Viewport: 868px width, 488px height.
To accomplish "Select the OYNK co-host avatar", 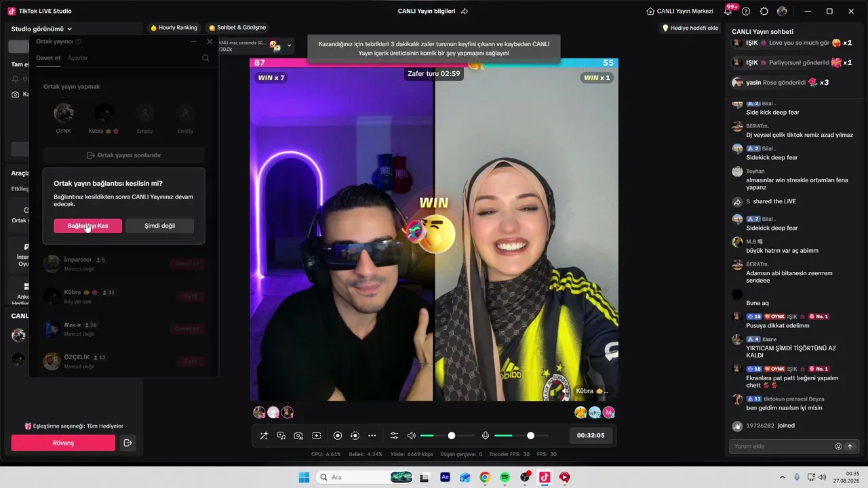I will tap(64, 113).
